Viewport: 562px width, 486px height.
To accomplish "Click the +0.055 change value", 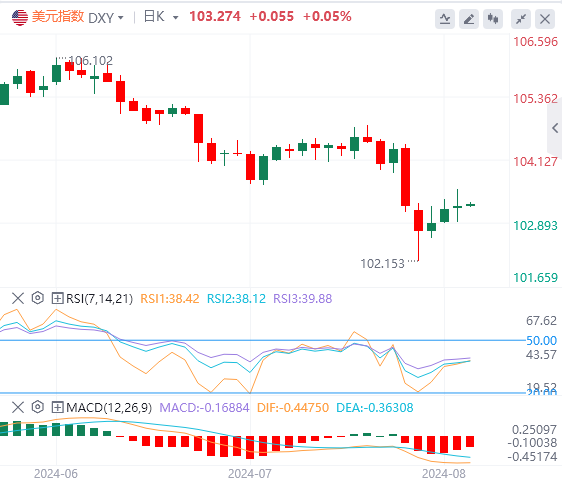I will (x=271, y=16).
